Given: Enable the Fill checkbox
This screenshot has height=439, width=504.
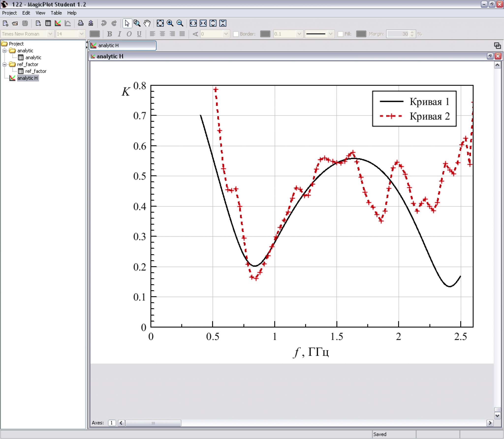Looking at the screenshot, I should 340,34.
